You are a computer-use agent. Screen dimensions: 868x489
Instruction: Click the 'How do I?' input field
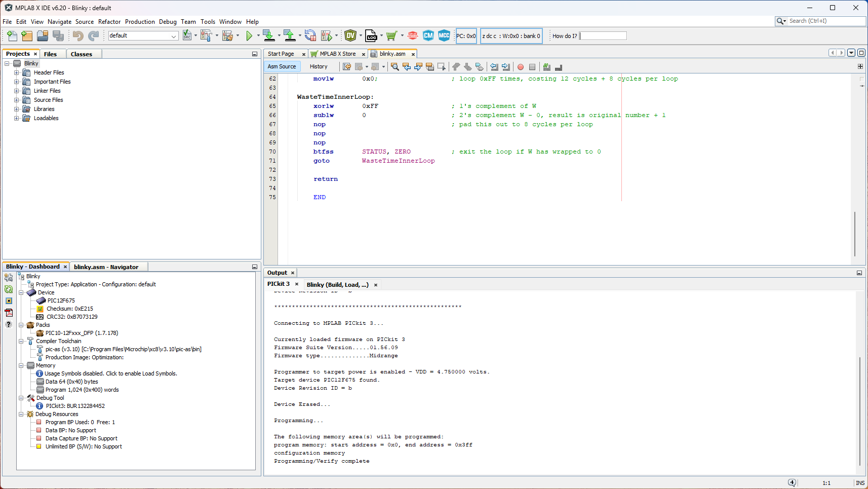pyautogui.click(x=603, y=36)
